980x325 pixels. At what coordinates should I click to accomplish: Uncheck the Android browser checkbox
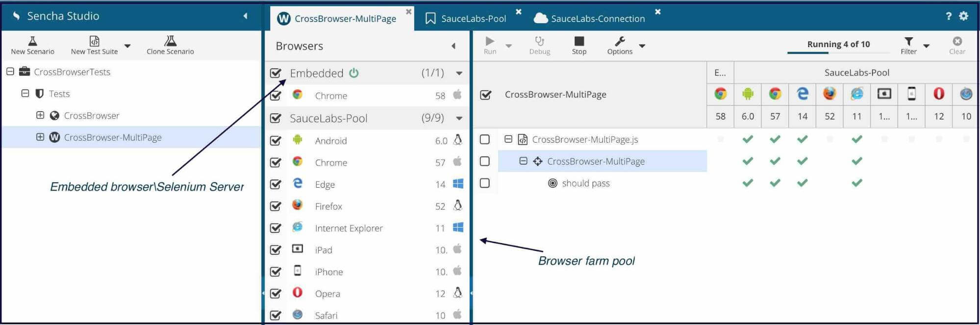pyautogui.click(x=276, y=141)
